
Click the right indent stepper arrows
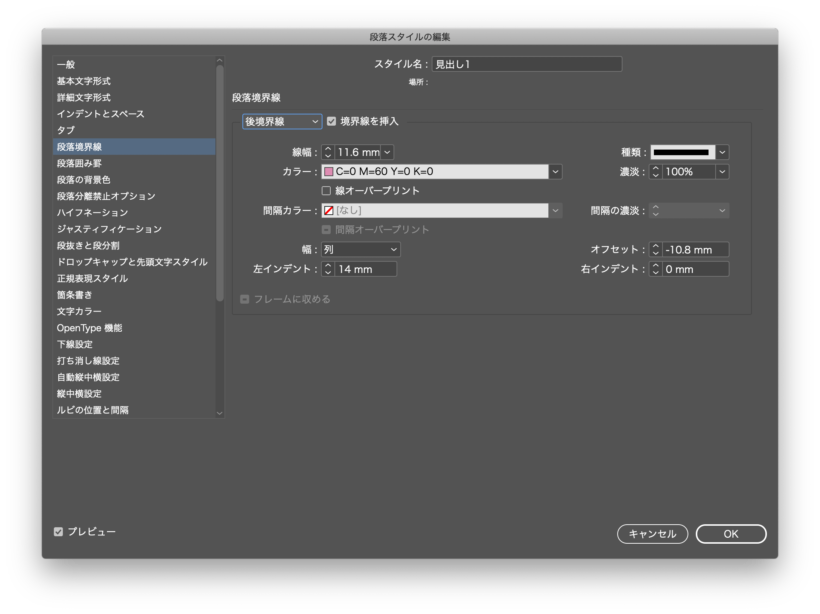tap(656, 269)
